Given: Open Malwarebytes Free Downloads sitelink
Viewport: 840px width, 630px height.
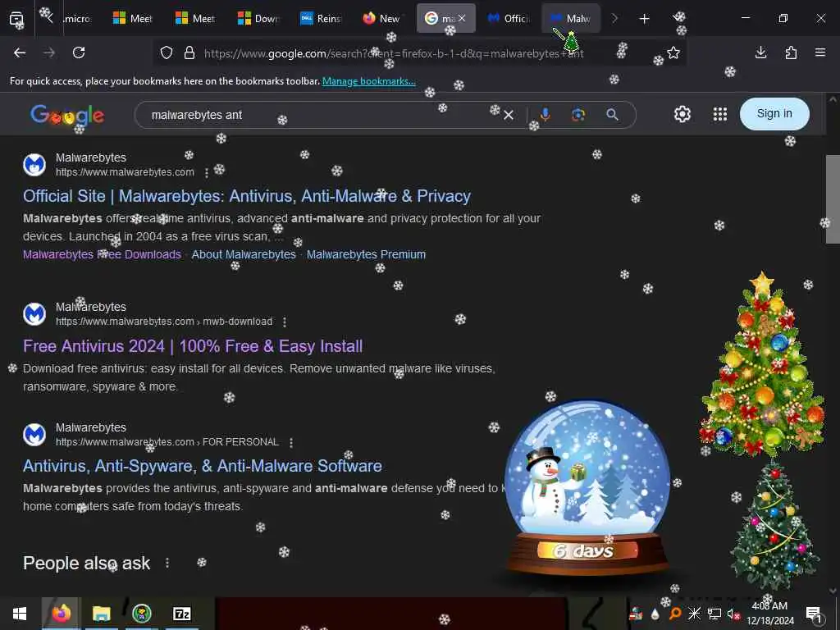Looking at the screenshot, I should [x=102, y=254].
